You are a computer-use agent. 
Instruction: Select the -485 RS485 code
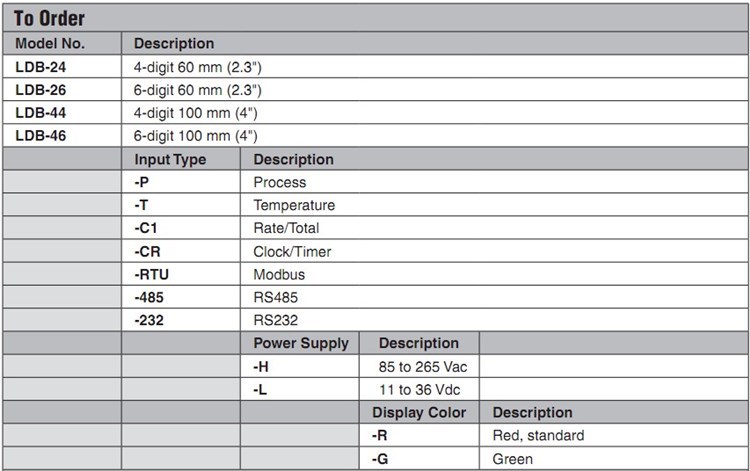tap(149, 297)
